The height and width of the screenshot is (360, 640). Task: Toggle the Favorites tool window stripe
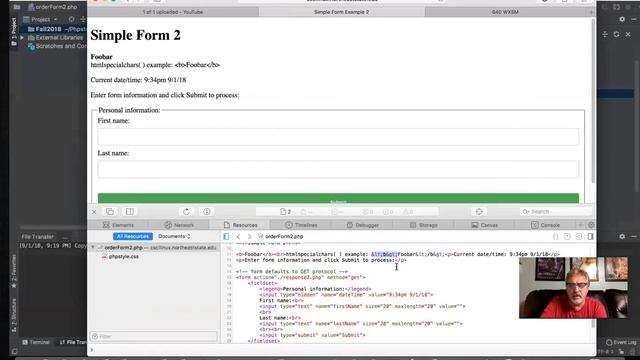tap(13, 271)
